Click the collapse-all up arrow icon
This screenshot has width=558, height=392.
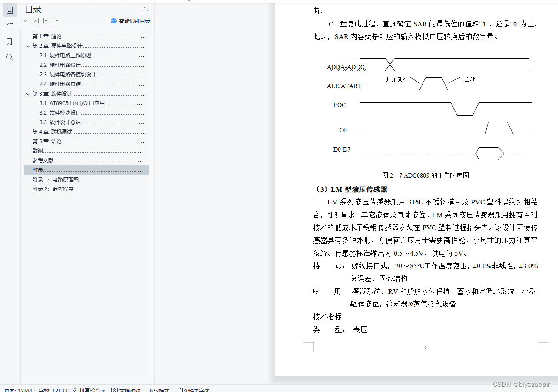36,21
